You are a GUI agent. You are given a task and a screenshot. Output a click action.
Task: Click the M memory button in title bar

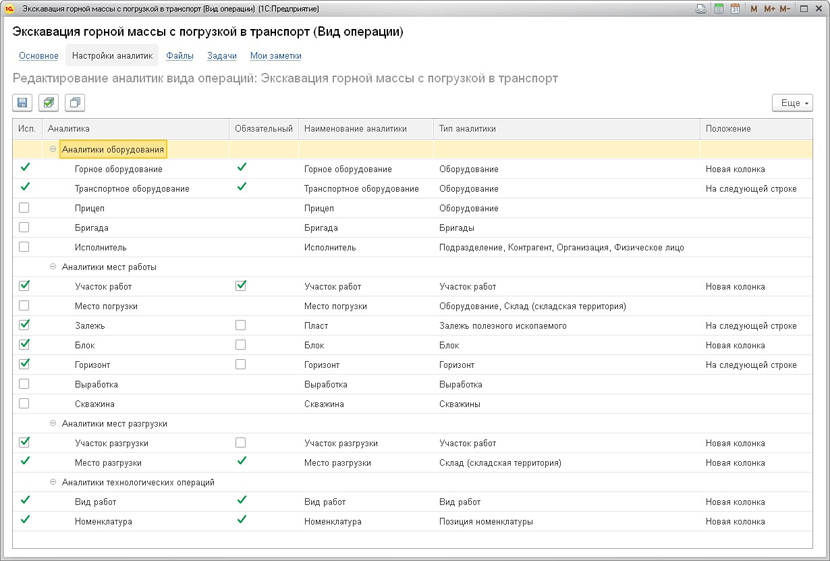(754, 8)
